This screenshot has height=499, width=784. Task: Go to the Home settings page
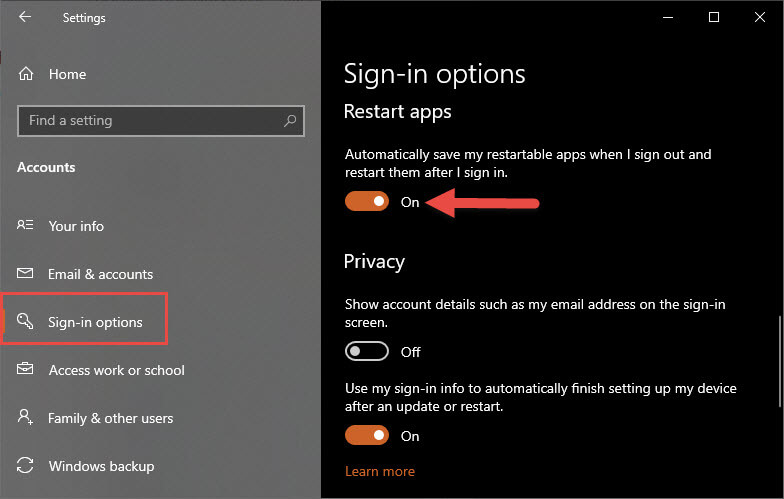point(68,74)
